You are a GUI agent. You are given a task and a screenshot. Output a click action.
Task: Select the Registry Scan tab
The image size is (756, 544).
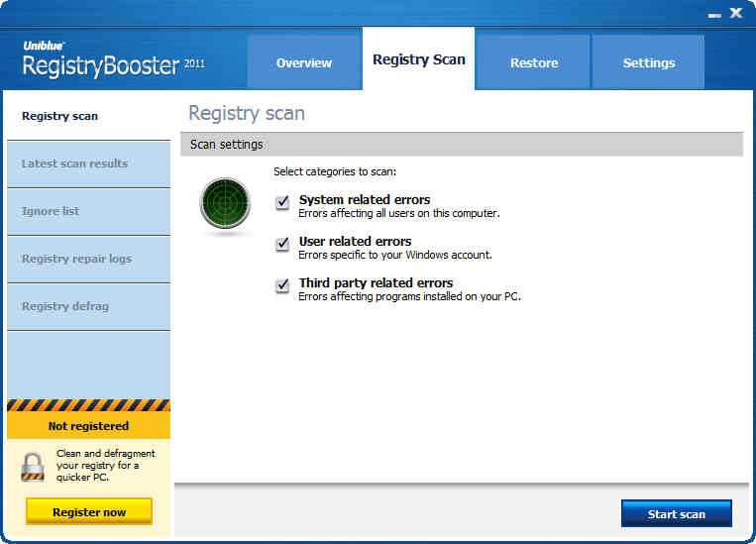pyautogui.click(x=418, y=58)
